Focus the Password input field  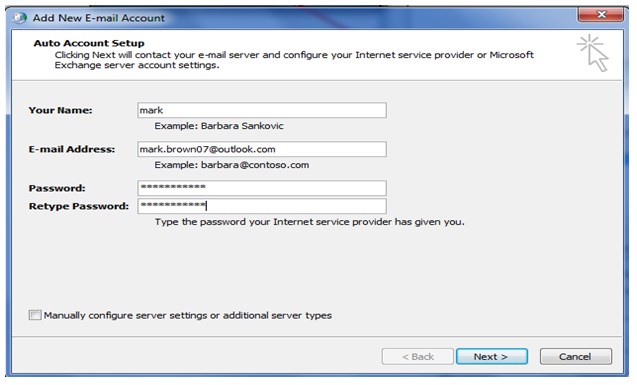point(262,188)
